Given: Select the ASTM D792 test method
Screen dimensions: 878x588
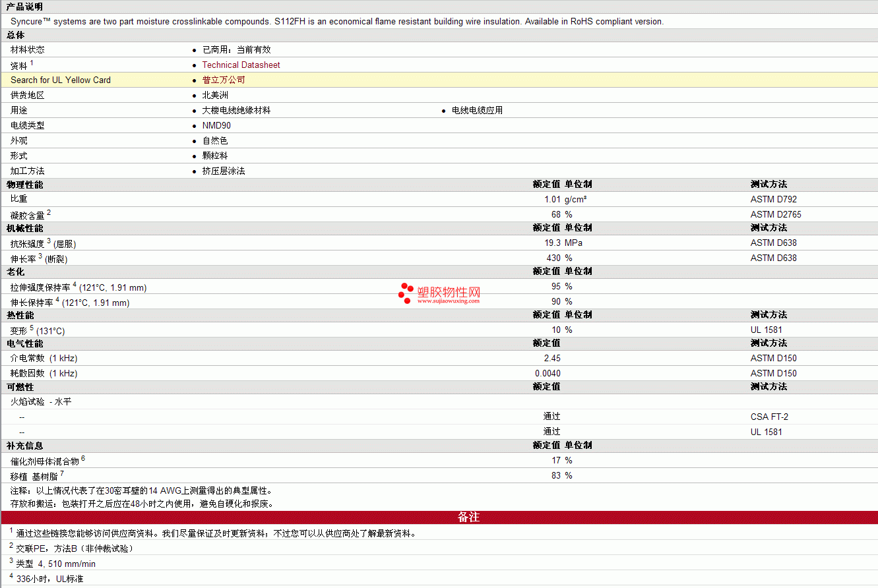Looking at the screenshot, I should coord(774,199).
